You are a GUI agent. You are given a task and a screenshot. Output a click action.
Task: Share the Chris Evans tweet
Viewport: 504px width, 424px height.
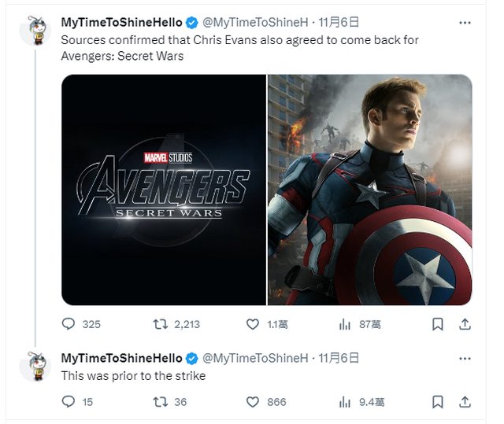point(465,324)
